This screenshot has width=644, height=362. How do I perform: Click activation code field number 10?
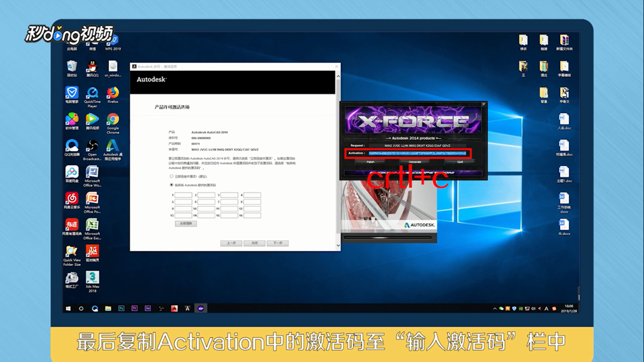(x=206, y=209)
